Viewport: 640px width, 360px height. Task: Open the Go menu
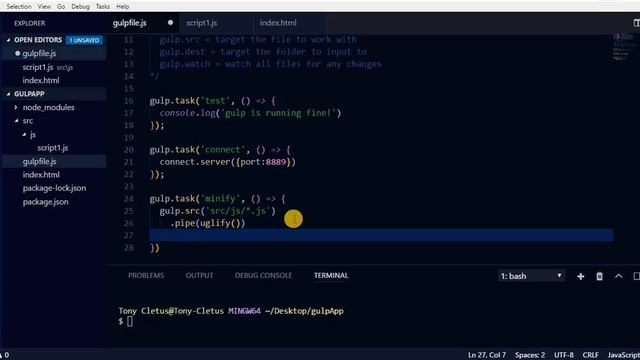(61, 7)
